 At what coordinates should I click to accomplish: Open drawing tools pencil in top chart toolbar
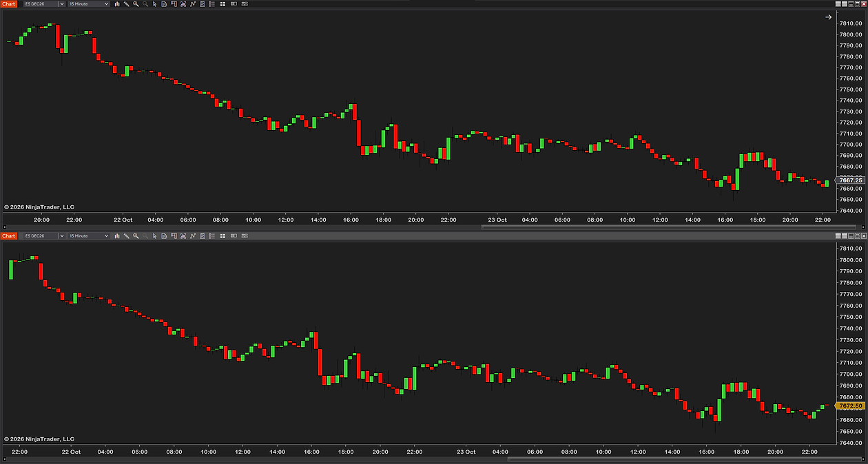pyautogui.click(x=126, y=4)
